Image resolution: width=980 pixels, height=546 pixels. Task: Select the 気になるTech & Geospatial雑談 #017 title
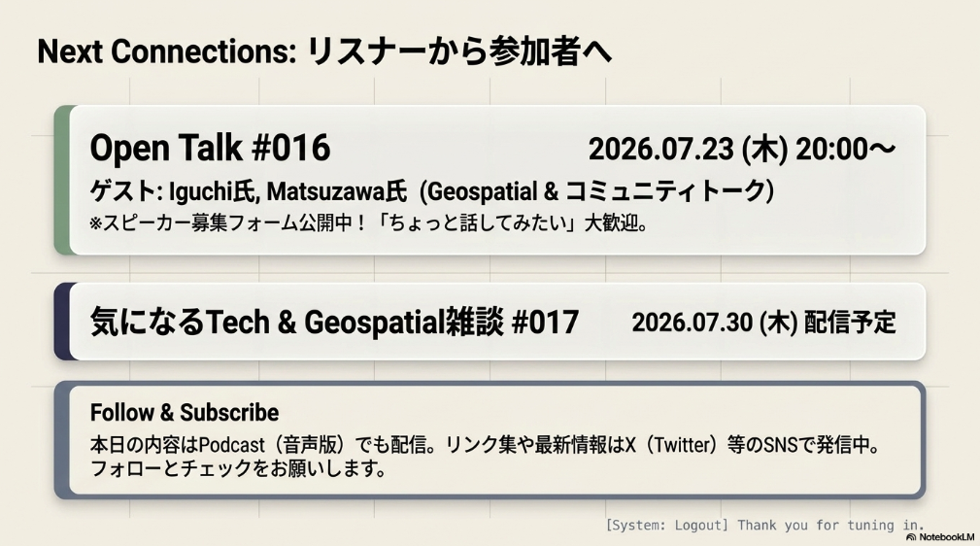coord(334,323)
